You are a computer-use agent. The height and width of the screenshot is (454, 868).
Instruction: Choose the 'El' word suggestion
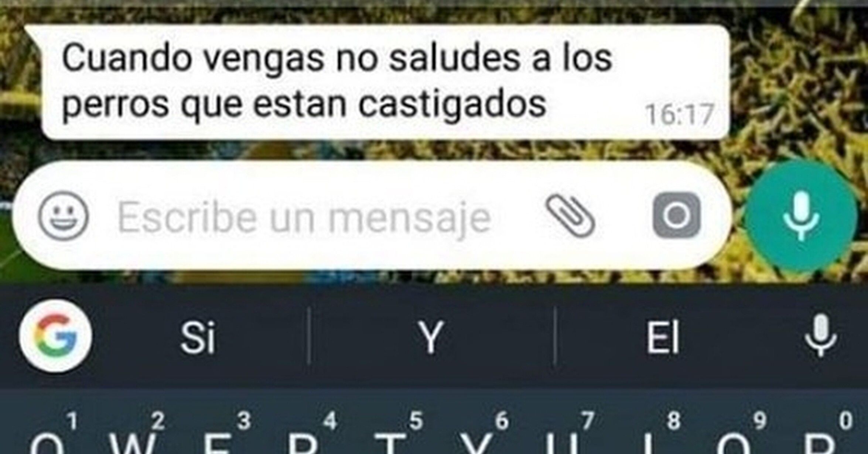(663, 337)
